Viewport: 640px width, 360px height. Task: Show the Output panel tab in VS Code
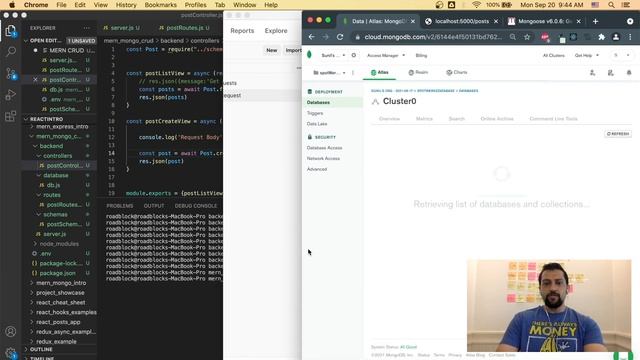click(x=153, y=206)
